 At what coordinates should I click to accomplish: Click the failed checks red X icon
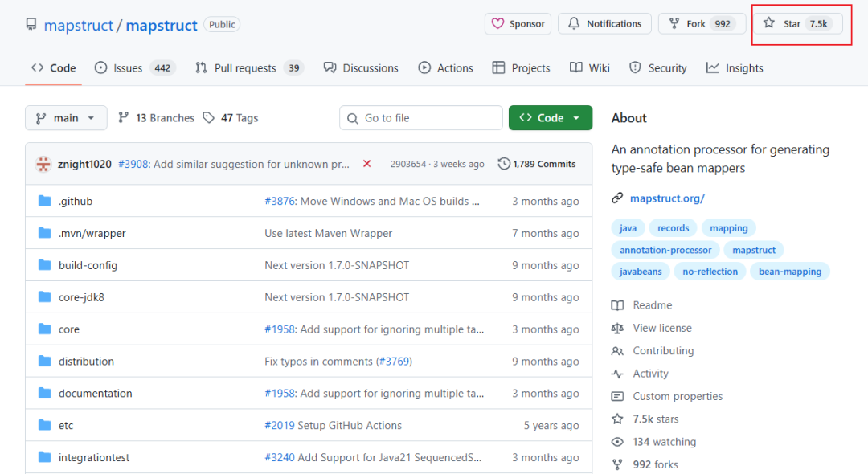click(366, 164)
